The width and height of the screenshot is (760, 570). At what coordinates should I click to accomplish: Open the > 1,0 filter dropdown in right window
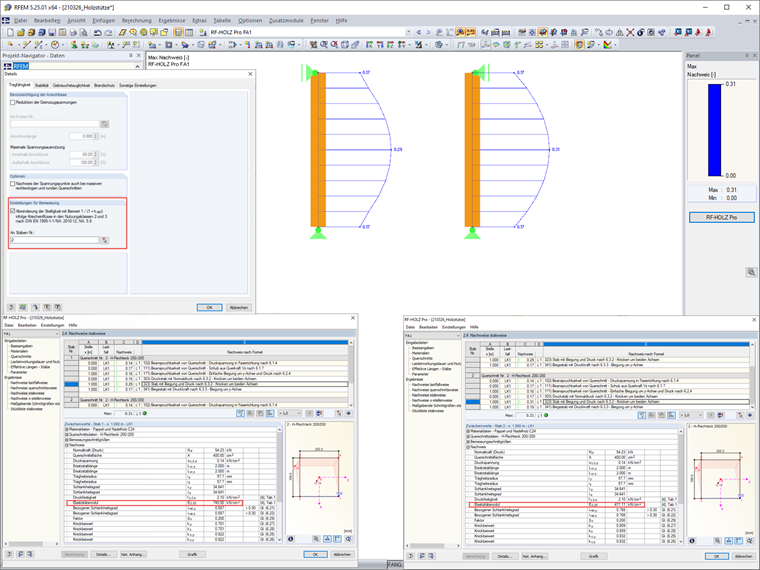692,415
